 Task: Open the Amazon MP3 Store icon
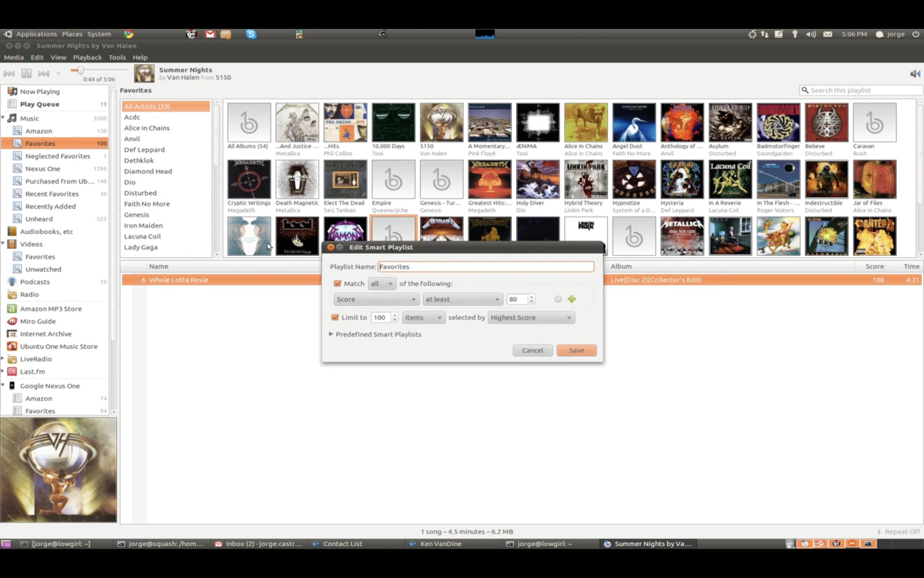(12, 309)
